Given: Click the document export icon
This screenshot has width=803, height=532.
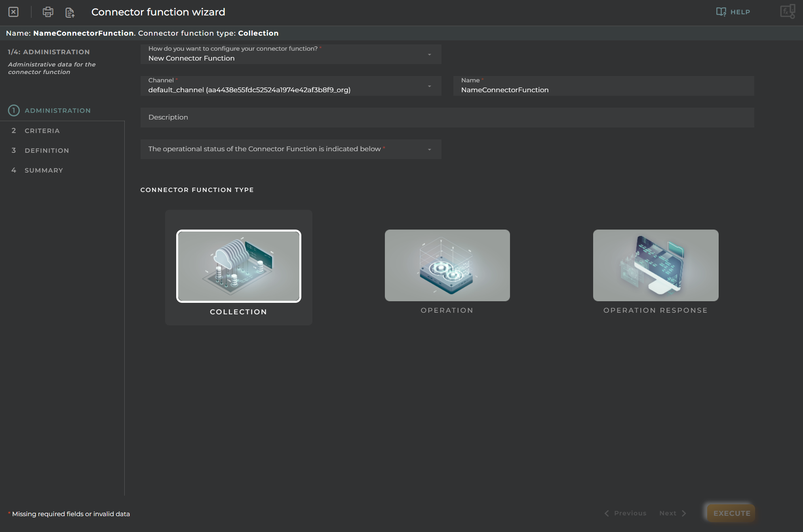Looking at the screenshot, I should point(70,12).
